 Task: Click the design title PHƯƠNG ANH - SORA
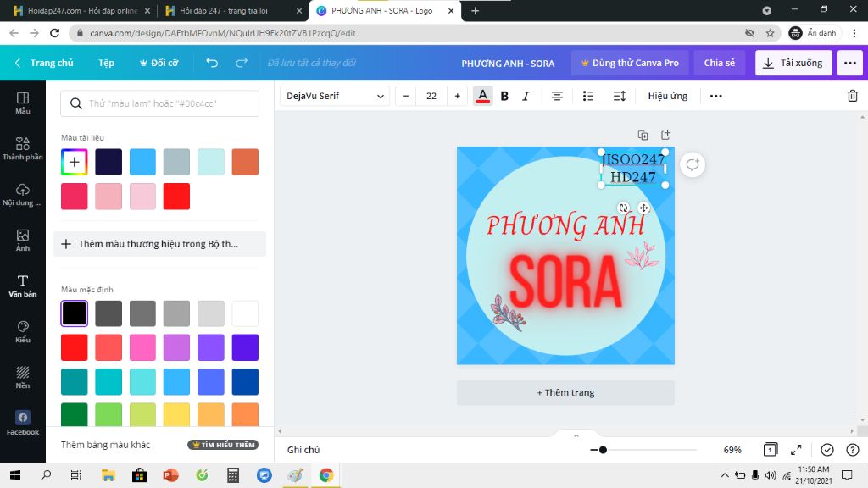(508, 63)
